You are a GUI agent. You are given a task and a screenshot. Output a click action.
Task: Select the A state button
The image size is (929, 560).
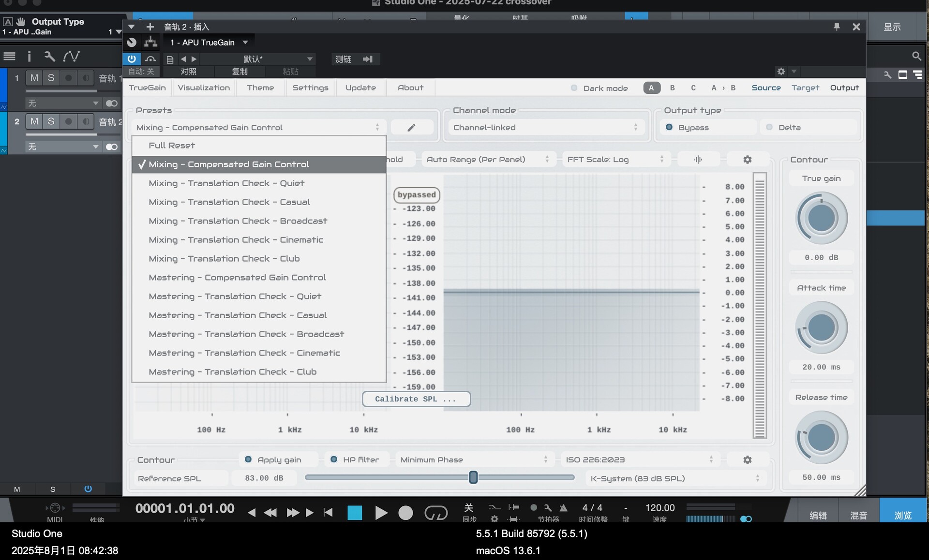[651, 88]
